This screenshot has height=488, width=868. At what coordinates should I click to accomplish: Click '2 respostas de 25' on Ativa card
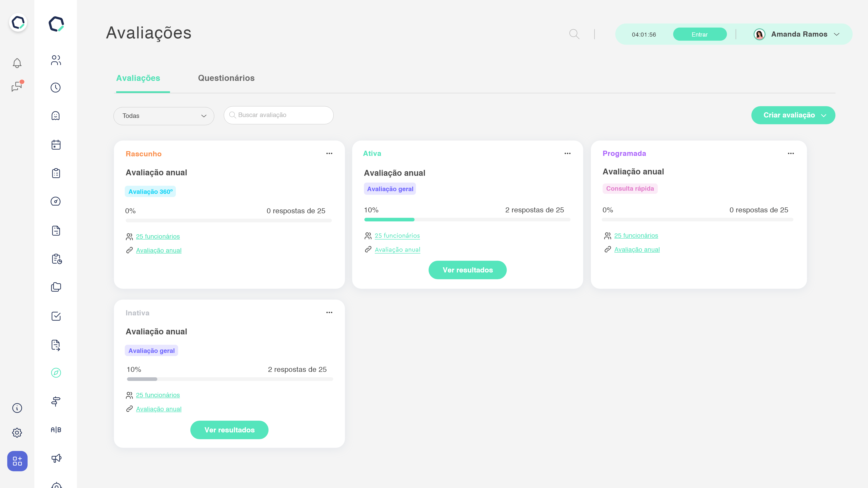[534, 210]
